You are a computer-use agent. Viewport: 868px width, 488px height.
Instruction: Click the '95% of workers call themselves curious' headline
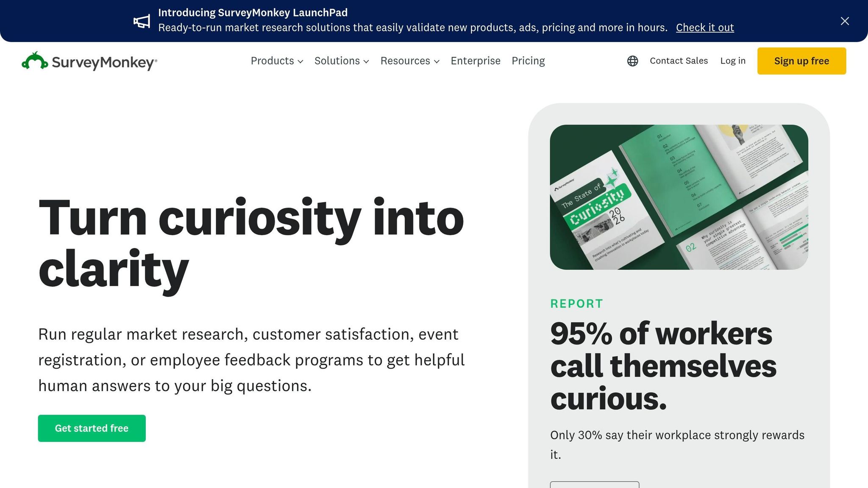click(663, 366)
